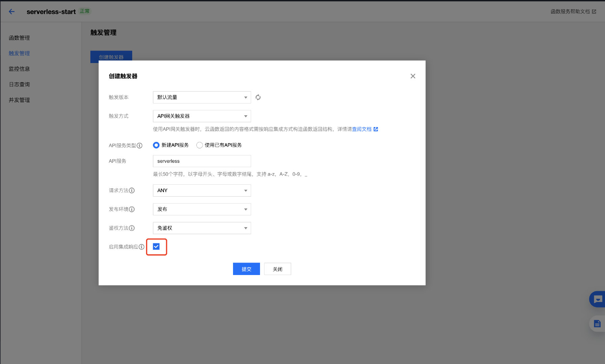Click the refresh icon next to 触发版本

click(x=258, y=97)
